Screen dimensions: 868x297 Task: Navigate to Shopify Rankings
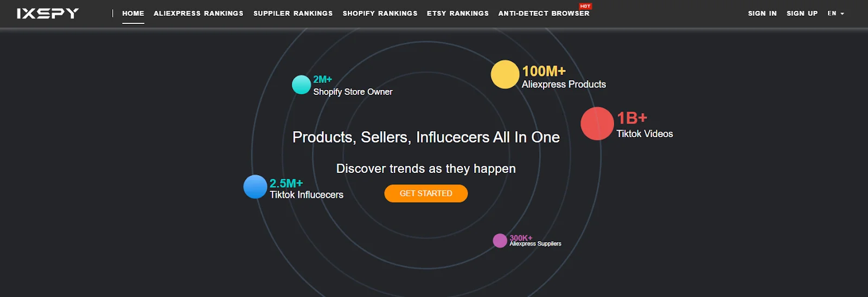(380, 14)
